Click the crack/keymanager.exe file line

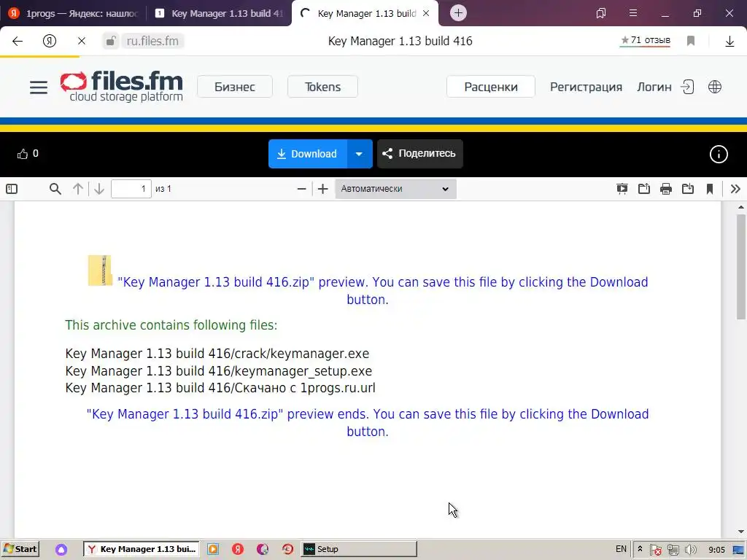click(x=217, y=354)
